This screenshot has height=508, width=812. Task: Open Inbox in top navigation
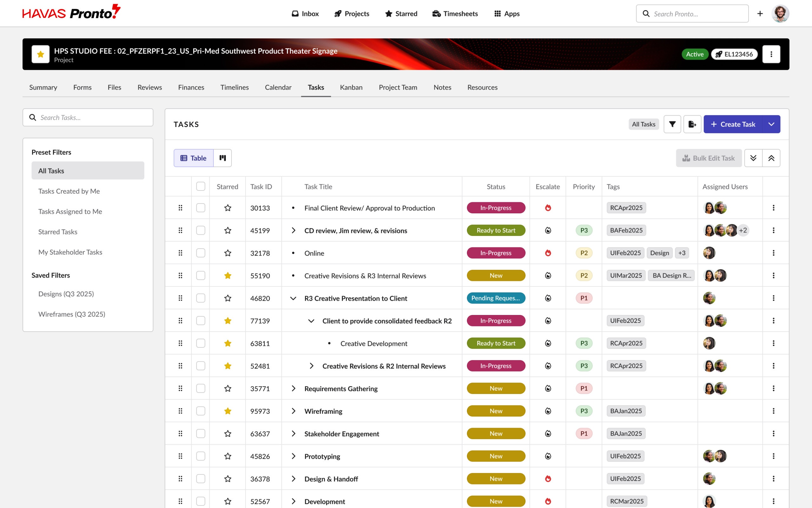pos(305,13)
